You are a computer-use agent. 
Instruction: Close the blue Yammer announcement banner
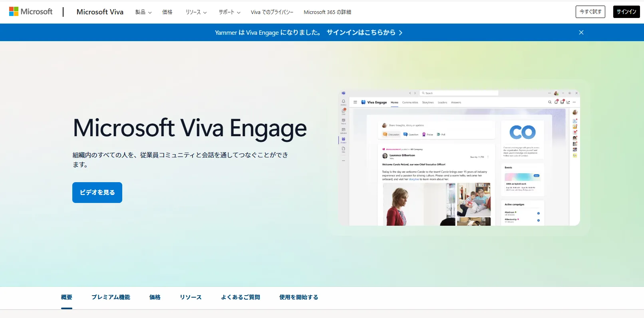click(x=581, y=32)
